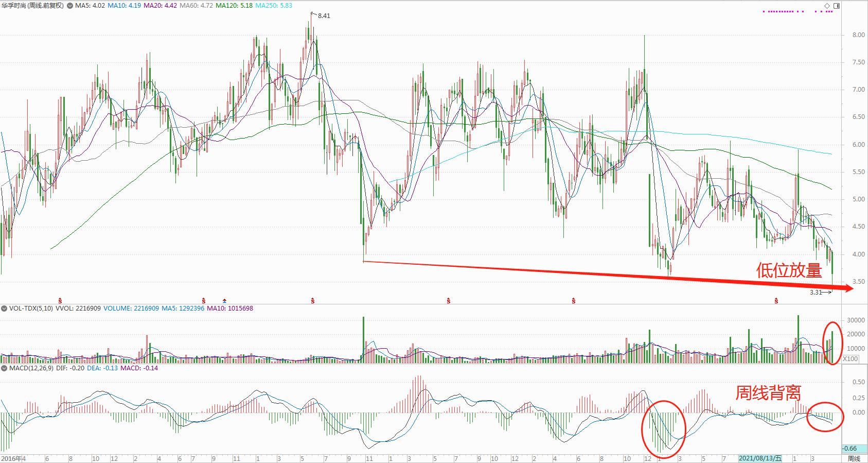Click the DIF: -0.20 label

point(70,368)
